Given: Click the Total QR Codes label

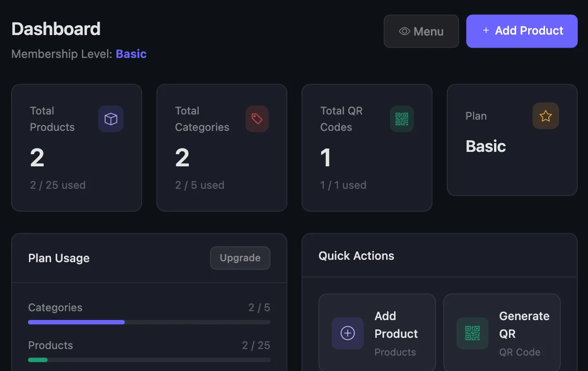Looking at the screenshot, I should coord(342,119).
